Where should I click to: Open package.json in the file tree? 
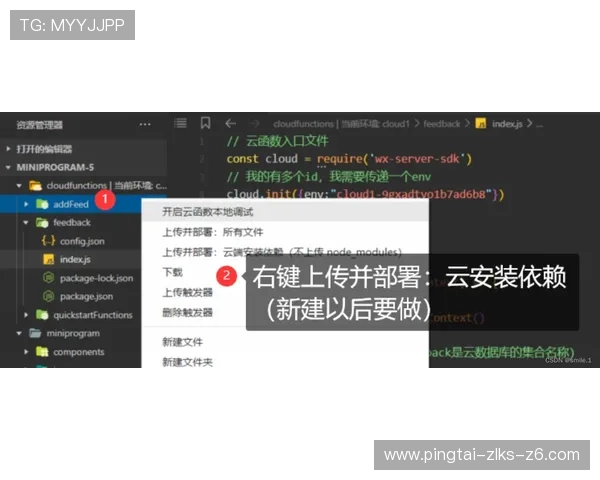(86, 296)
